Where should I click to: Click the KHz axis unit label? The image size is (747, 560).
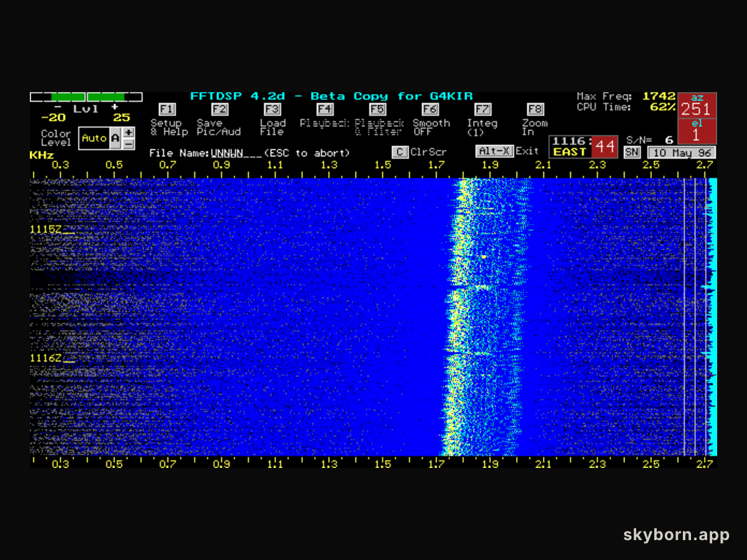point(42,155)
